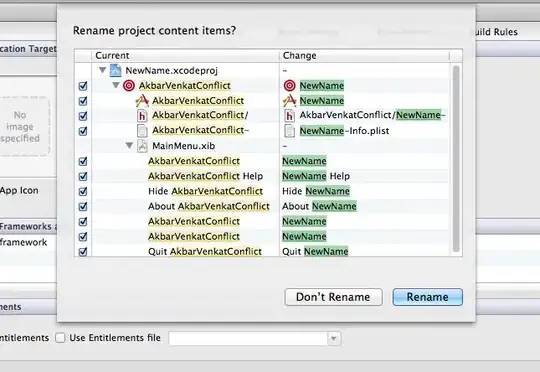
Task: Collapse the AkbarVenkatConflict target disclosure triangle
Action: (116, 85)
